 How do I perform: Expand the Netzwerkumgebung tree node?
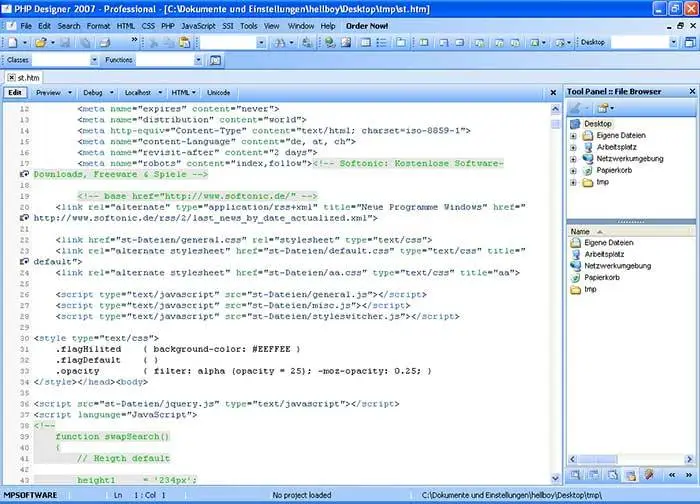pyautogui.click(x=574, y=159)
